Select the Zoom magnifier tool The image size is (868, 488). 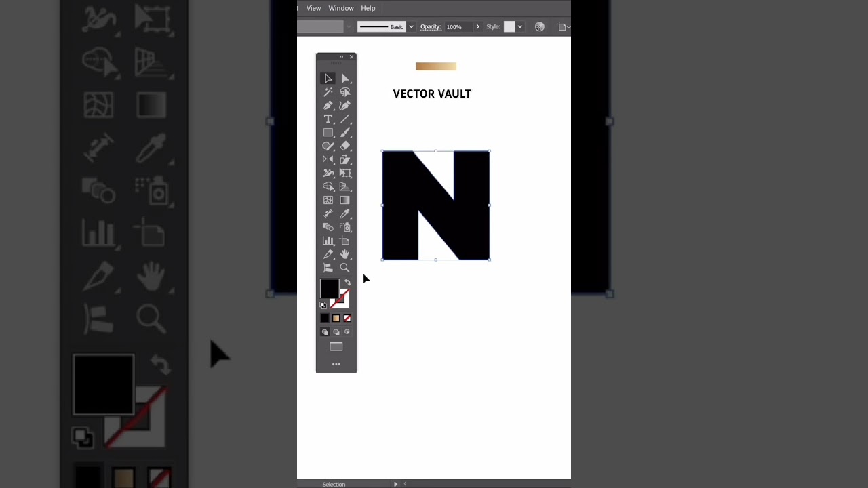[x=345, y=268]
